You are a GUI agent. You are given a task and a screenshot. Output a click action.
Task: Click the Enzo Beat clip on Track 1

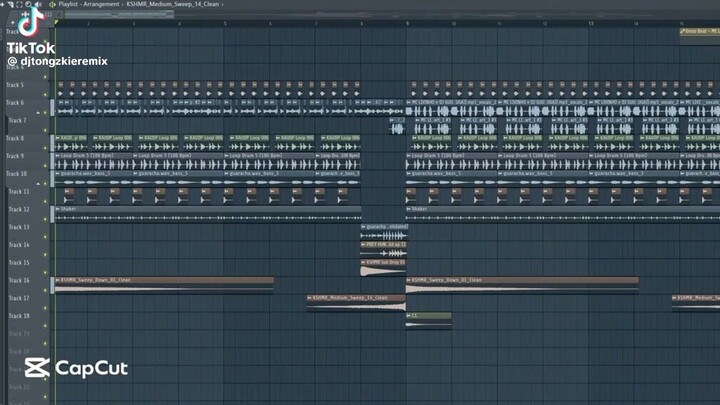point(699,30)
